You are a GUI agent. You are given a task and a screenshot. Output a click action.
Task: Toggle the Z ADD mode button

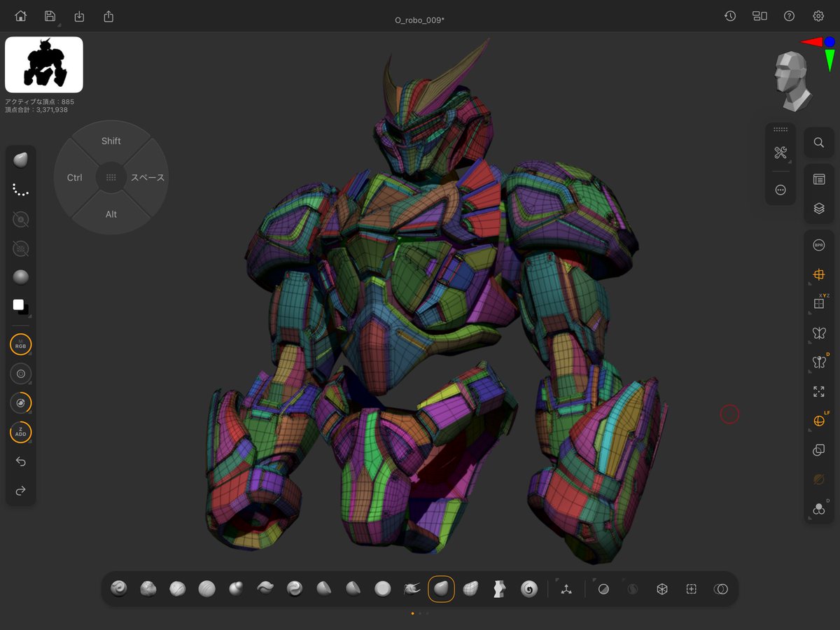pos(21,433)
